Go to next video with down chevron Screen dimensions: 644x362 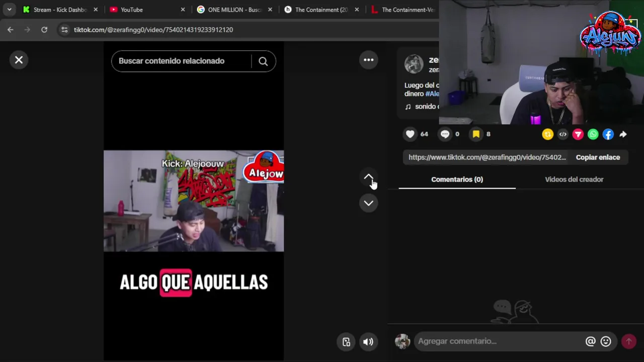[369, 203]
